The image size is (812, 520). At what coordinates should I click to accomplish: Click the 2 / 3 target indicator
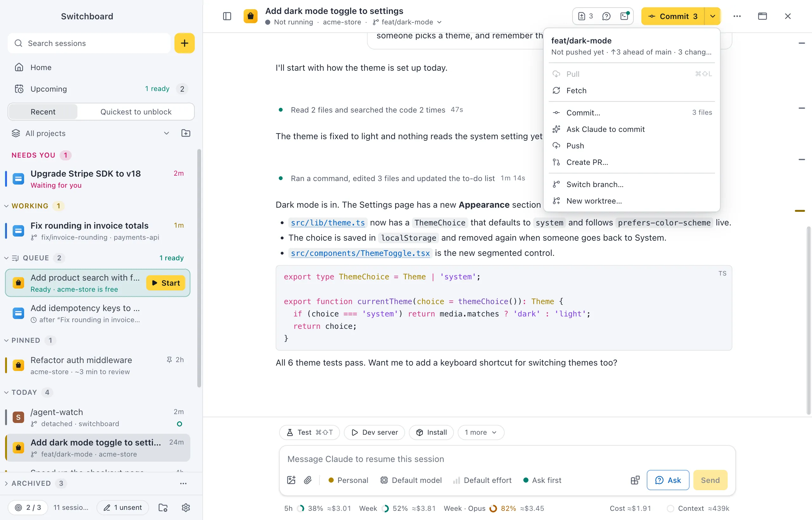pos(28,508)
